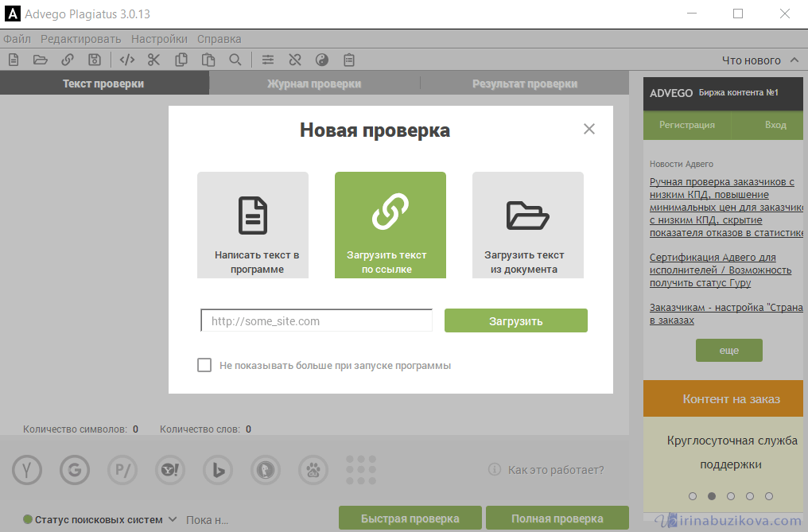
Task: Click the save icon in the toolbar
Action: click(95, 60)
